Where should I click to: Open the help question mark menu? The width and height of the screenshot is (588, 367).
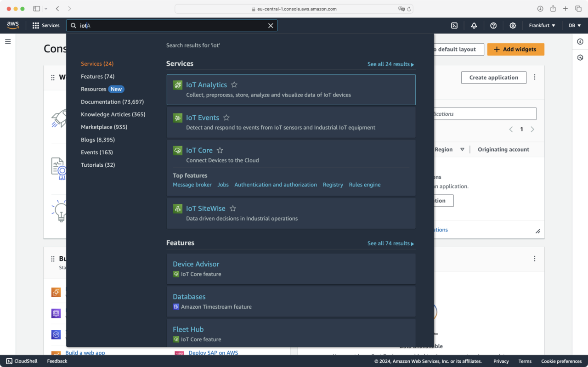493,26
